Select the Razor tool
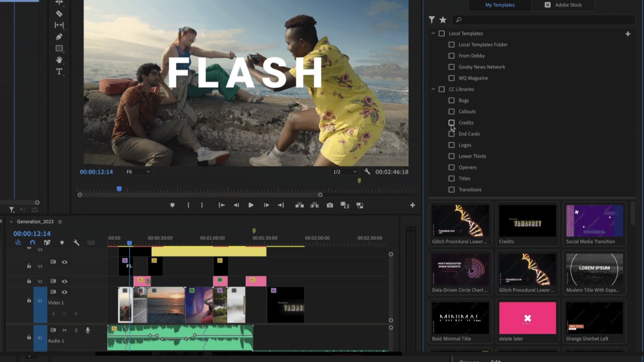 pos(59,14)
